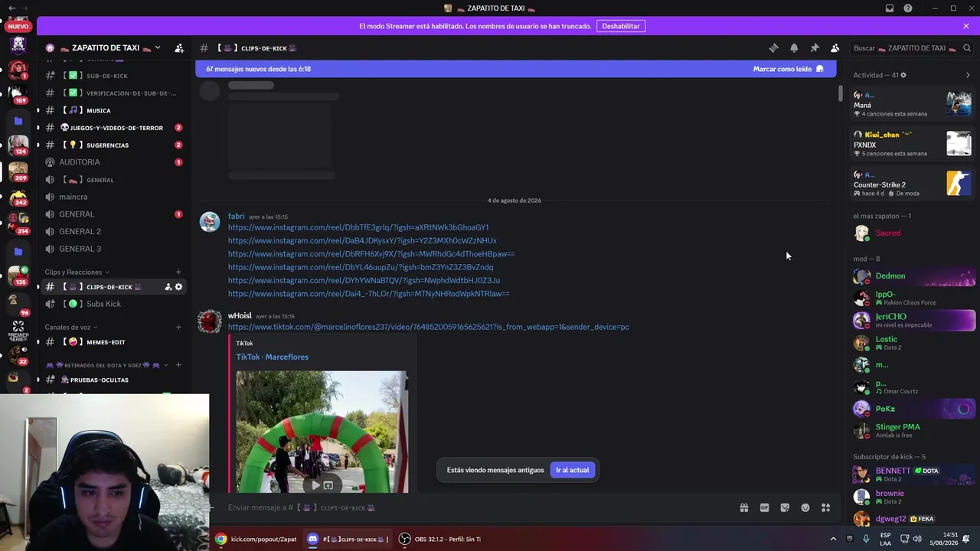Image resolution: width=980 pixels, height=551 pixels.
Task: Open the threads icon in channel header
Action: pyautogui.click(x=773, y=48)
